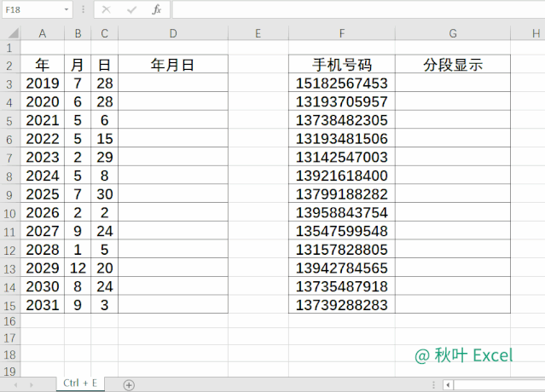Add a new sheet with plus icon
Viewport: 545px width, 392px height.
coord(129,384)
